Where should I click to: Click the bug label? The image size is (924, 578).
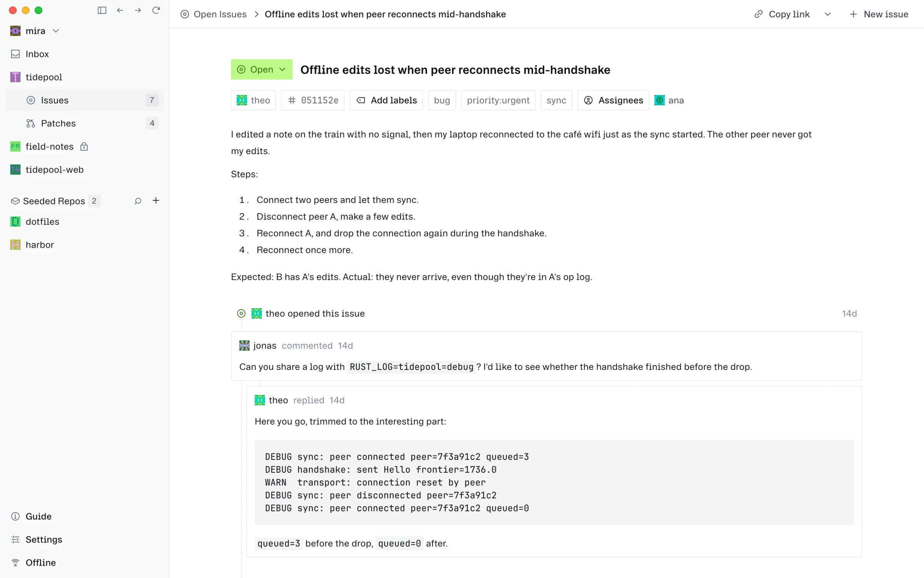tap(442, 100)
